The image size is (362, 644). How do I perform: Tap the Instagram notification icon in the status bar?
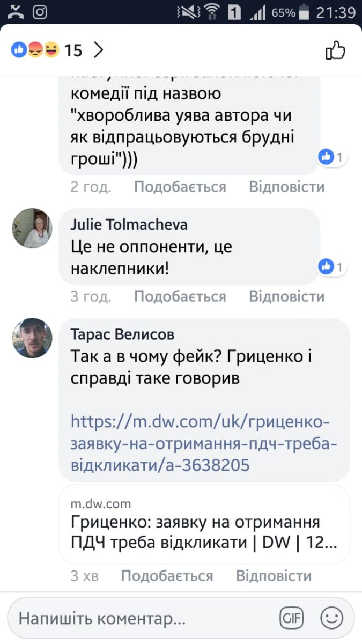(40, 12)
